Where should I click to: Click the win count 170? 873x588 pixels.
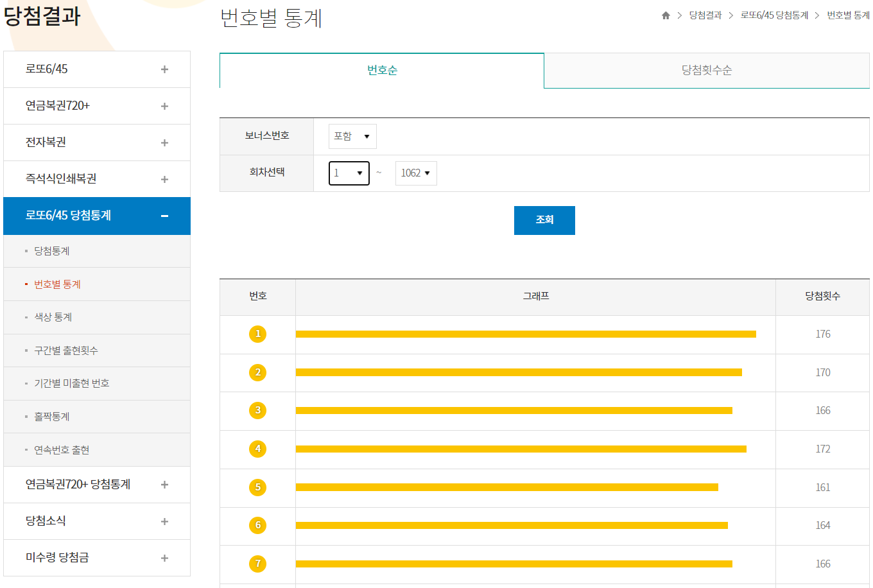823,373
